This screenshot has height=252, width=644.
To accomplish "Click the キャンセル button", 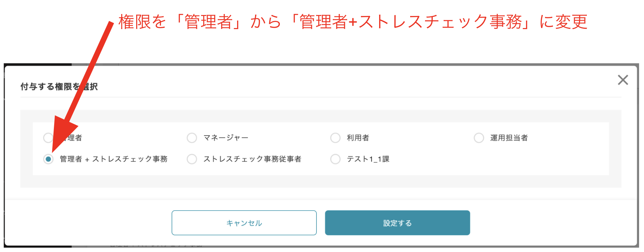I will point(244,223).
